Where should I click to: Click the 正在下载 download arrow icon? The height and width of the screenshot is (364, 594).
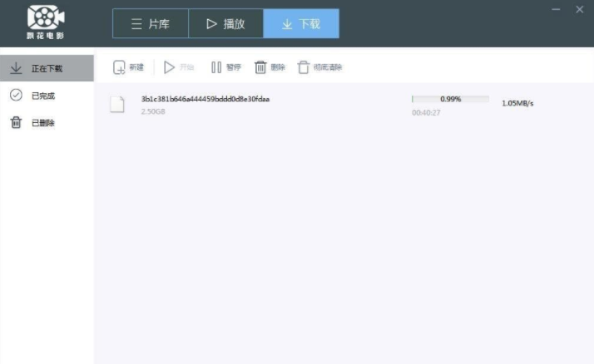click(16, 68)
